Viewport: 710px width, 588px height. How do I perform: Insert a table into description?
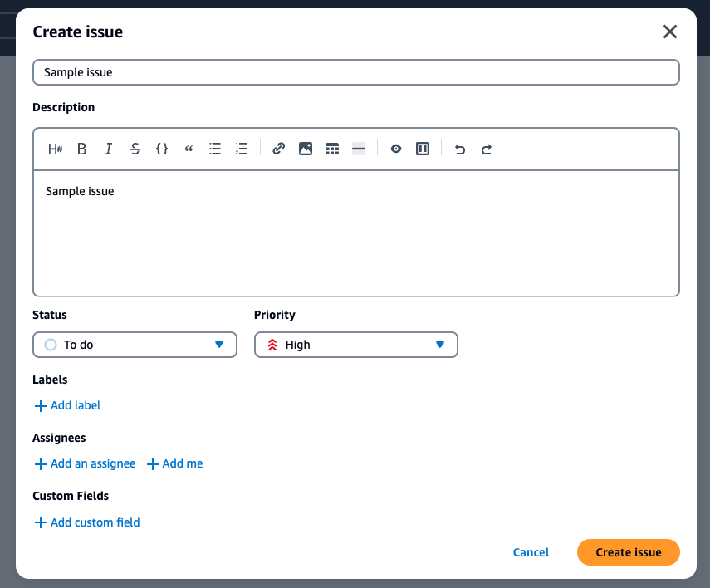pyautogui.click(x=332, y=149)
